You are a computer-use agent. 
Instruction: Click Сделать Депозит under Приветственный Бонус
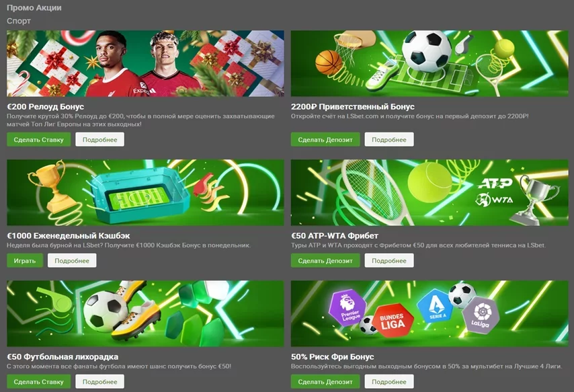325,140
